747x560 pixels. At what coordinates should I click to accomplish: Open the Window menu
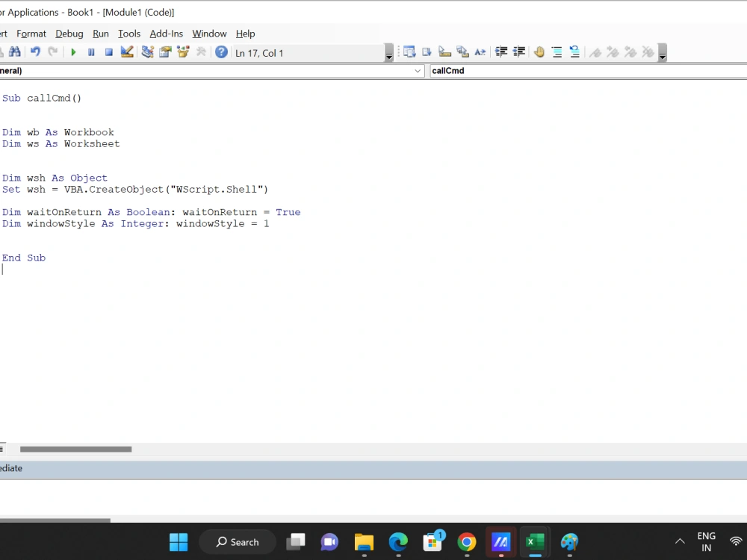209,34
